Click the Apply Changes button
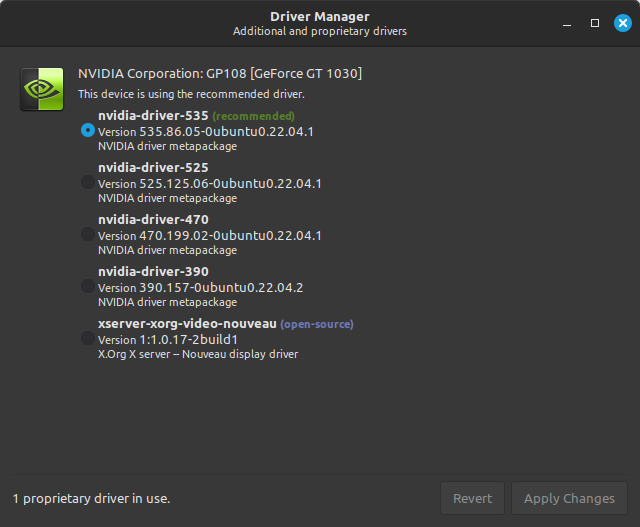The image size is (640, 527). click(569, 498)
